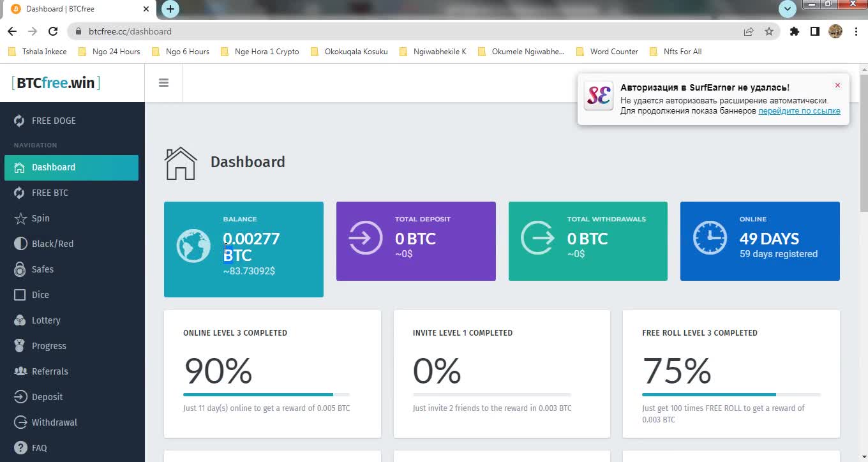Viewport: 868px width, 462px height.
Task: Open the Tshala Inkece bookmark folder
Action: click(38, 52)
